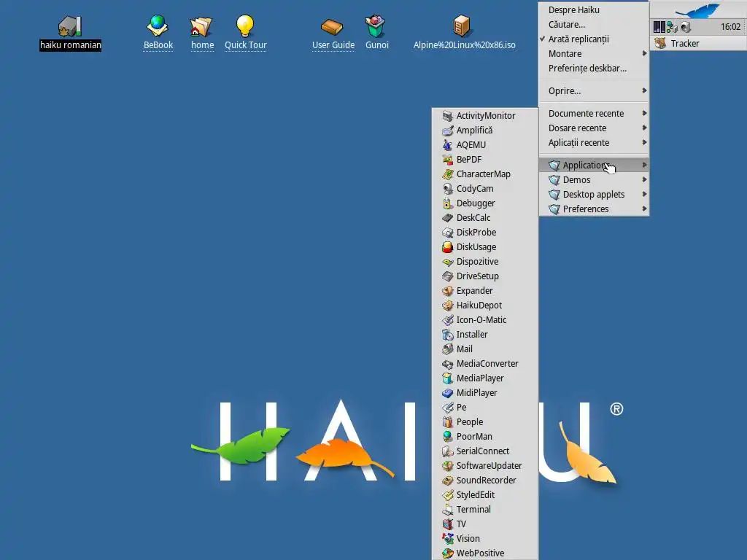Launch DriveSetup

[485, 276]
